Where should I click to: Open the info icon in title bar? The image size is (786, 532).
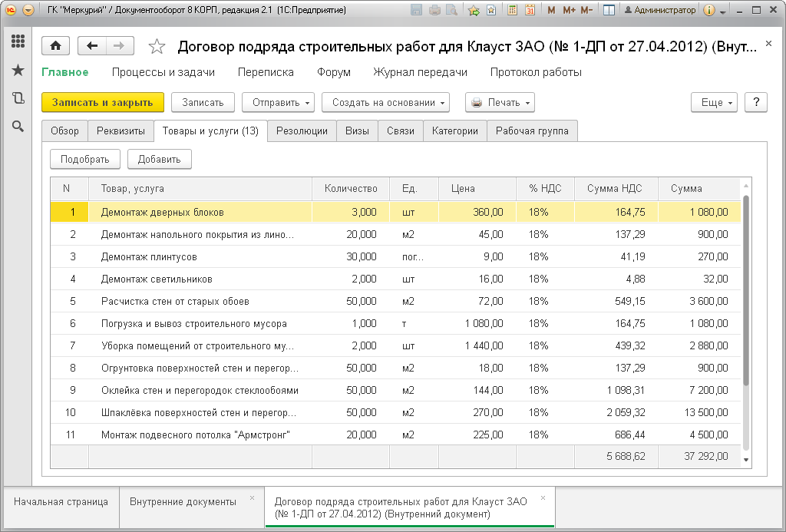[x=708, y=10]
